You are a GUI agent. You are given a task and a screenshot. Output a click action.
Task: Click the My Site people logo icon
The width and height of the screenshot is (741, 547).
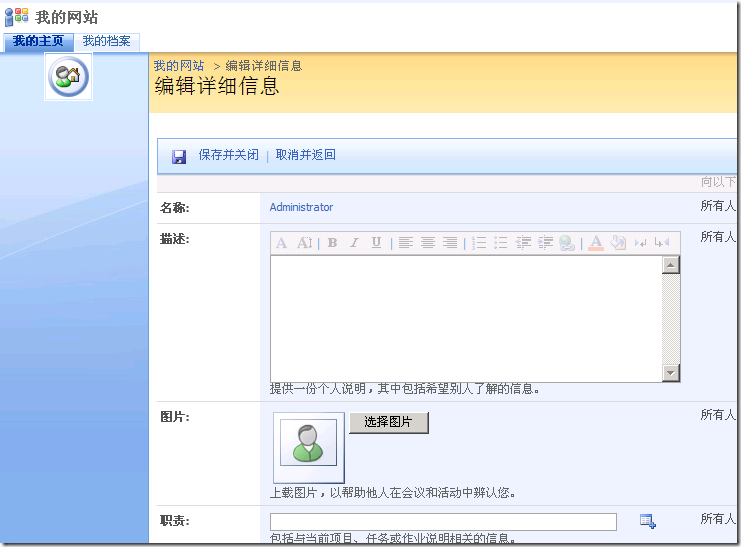tap(16, 17)
